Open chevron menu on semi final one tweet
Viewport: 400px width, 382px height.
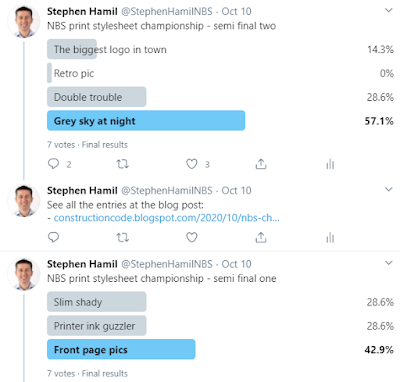pos(389,263)
